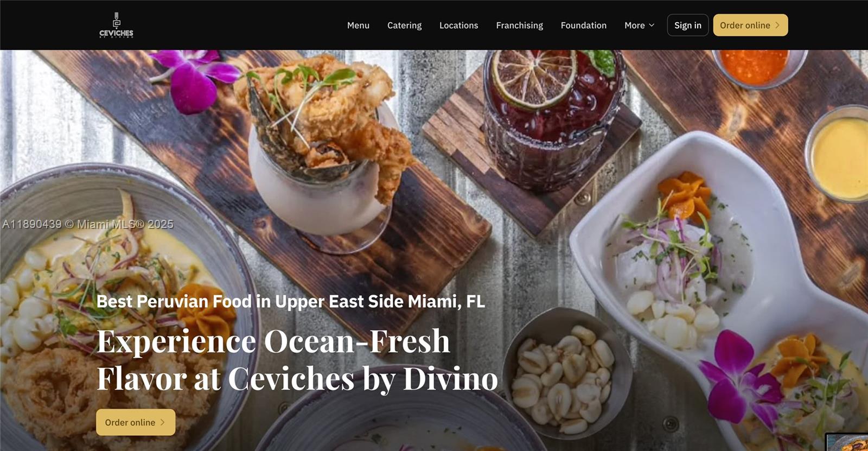The width and height of the screenshot is (868, 451).
Task: Click the Ceviches by Divino logo
Action: [x=116, y=25]
